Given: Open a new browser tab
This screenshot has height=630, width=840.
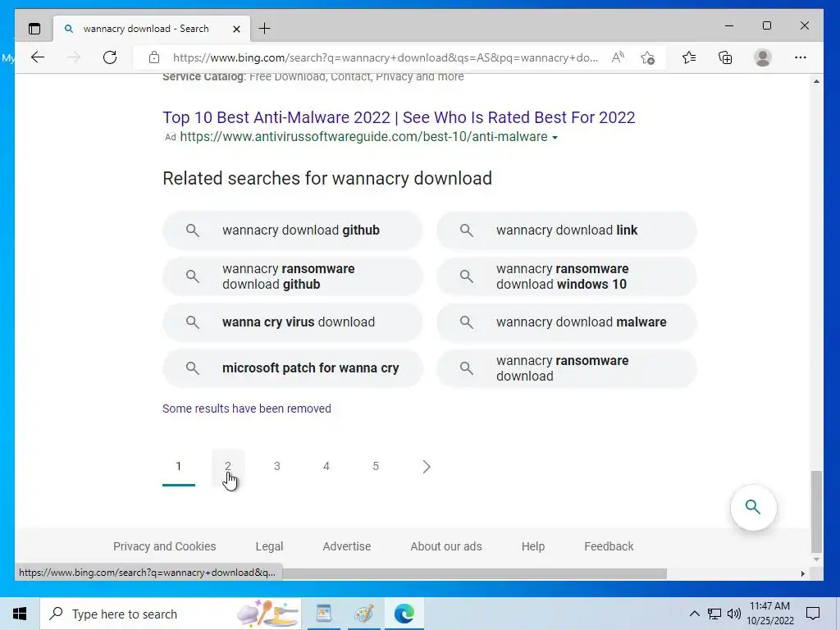Looking at the screenshot, I should (265, 29).
